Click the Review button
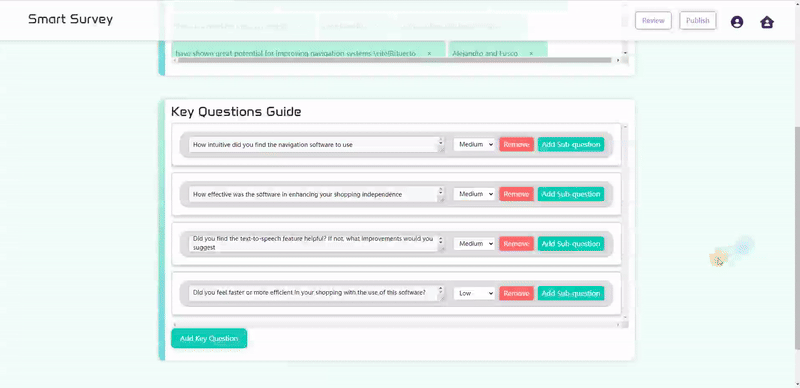This screenshot has height=388, width=800. [x=653, y=21]
